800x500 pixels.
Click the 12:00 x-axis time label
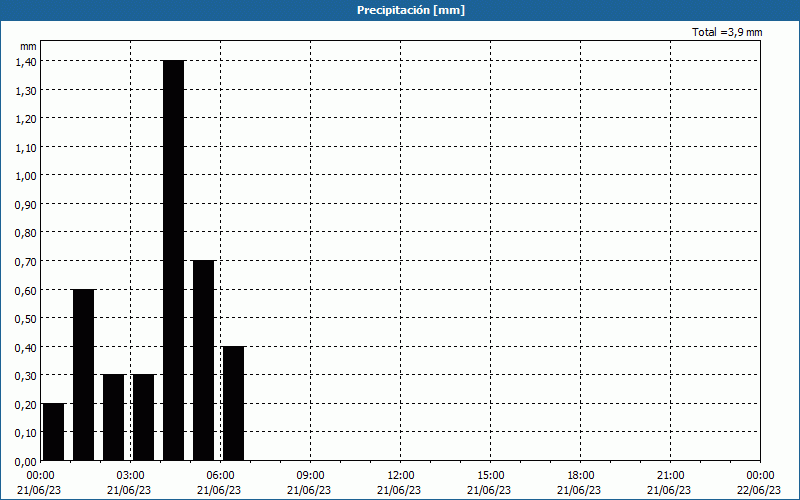click(x=401, y=476)
